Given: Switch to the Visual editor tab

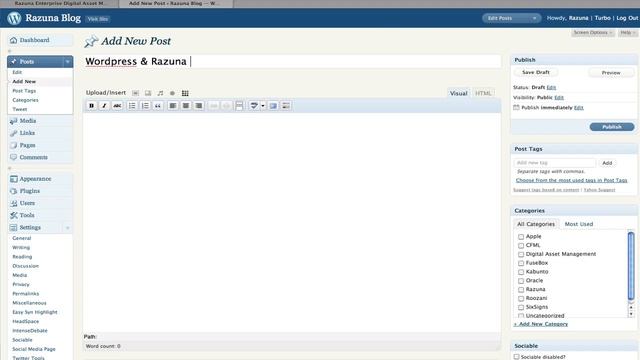Looking at the screenshot, I should point(458,93).
